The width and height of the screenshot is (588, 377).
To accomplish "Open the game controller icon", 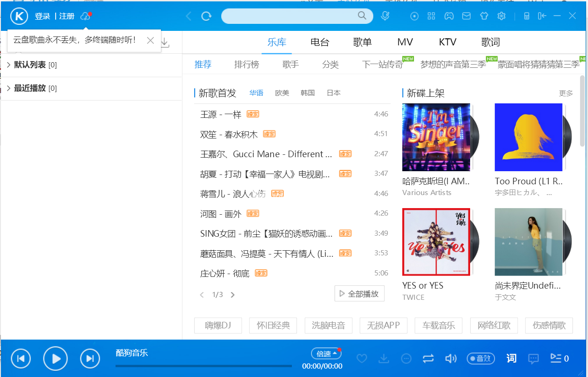I will coord(449,16).
